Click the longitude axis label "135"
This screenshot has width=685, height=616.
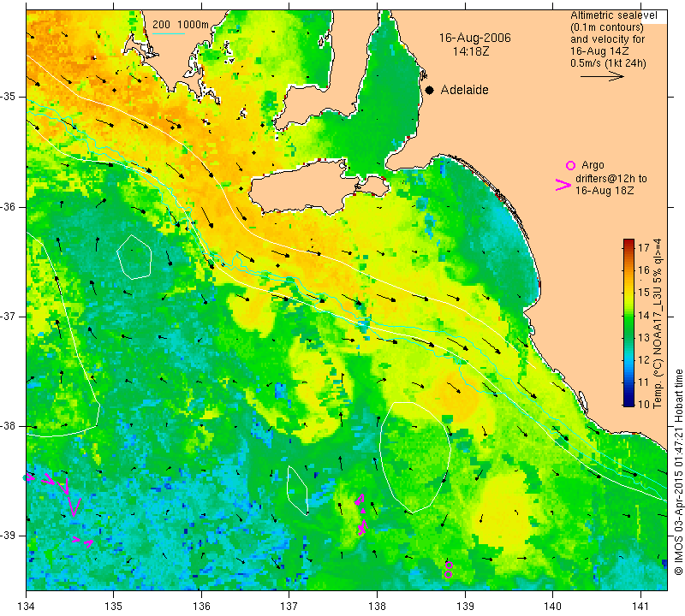pyautogui.click(x=114, y=607)
